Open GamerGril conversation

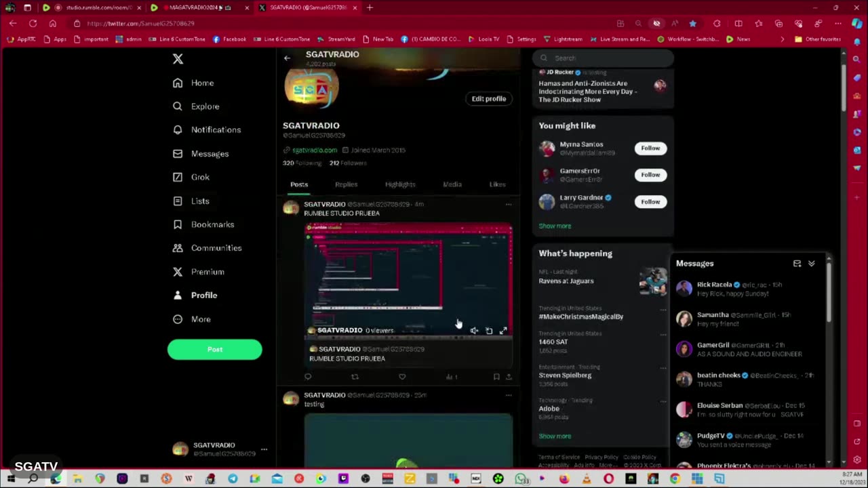pos(748,349)
